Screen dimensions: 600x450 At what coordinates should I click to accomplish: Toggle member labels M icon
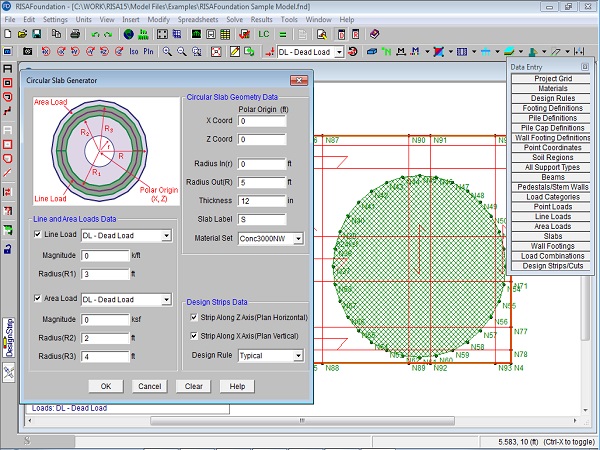click(x=401, y=51)
